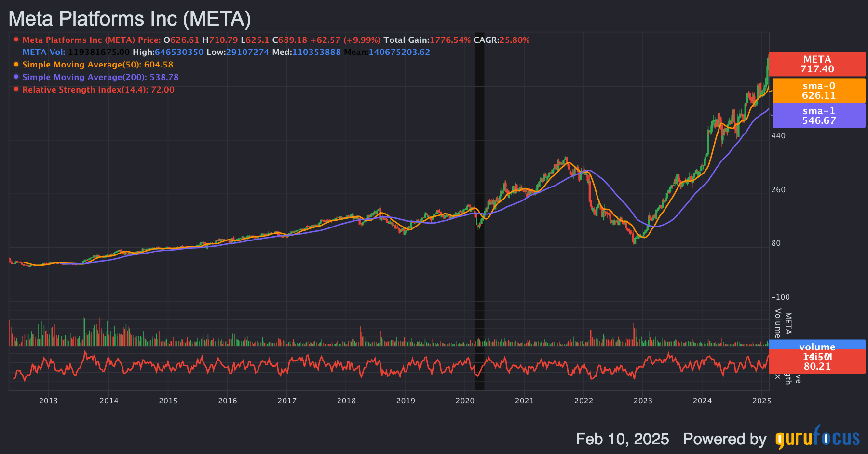Click the 2017 label on the time axis
This screenshot has height=454, width=868.
(287, 401)
